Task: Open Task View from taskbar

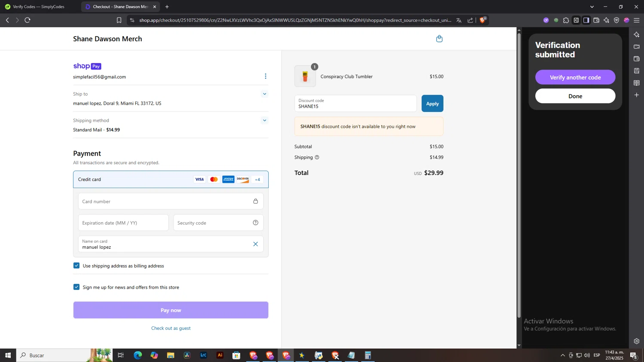Action: (121, 355)
